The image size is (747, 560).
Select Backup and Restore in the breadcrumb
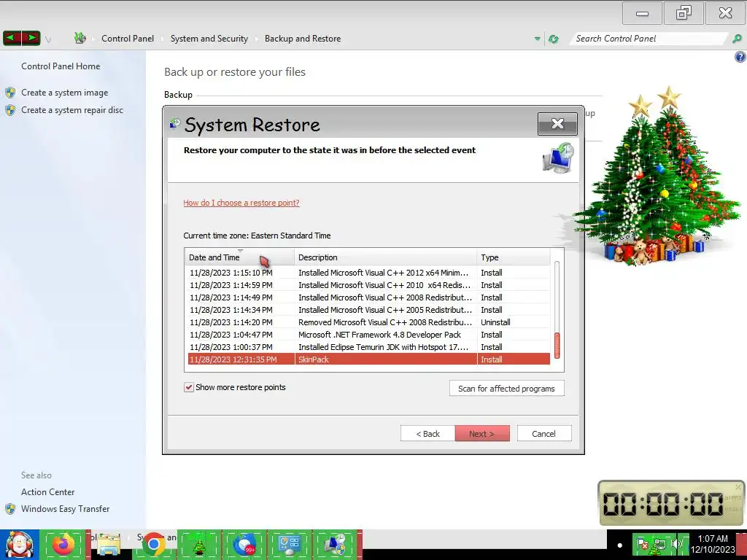tap(303, 39)
